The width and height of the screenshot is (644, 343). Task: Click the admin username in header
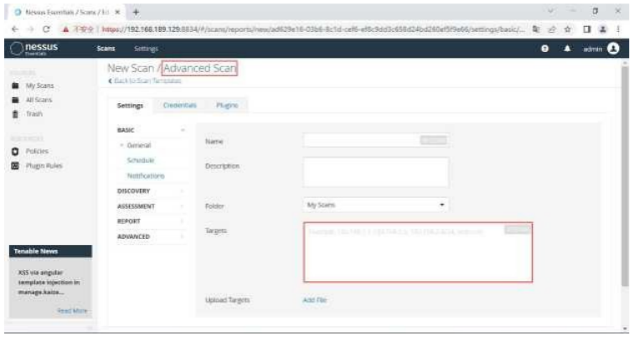point(593,49)
